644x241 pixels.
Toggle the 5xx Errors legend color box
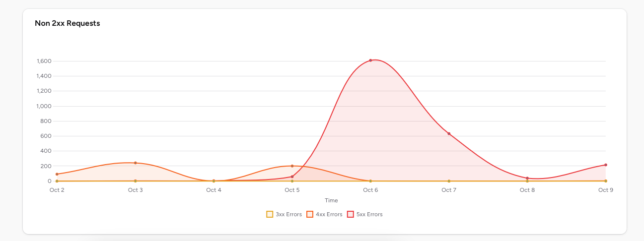350,214
